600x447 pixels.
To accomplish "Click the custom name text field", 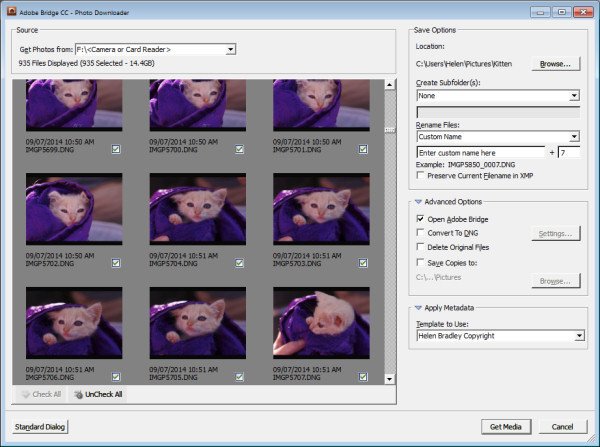I will pos(480,152).
